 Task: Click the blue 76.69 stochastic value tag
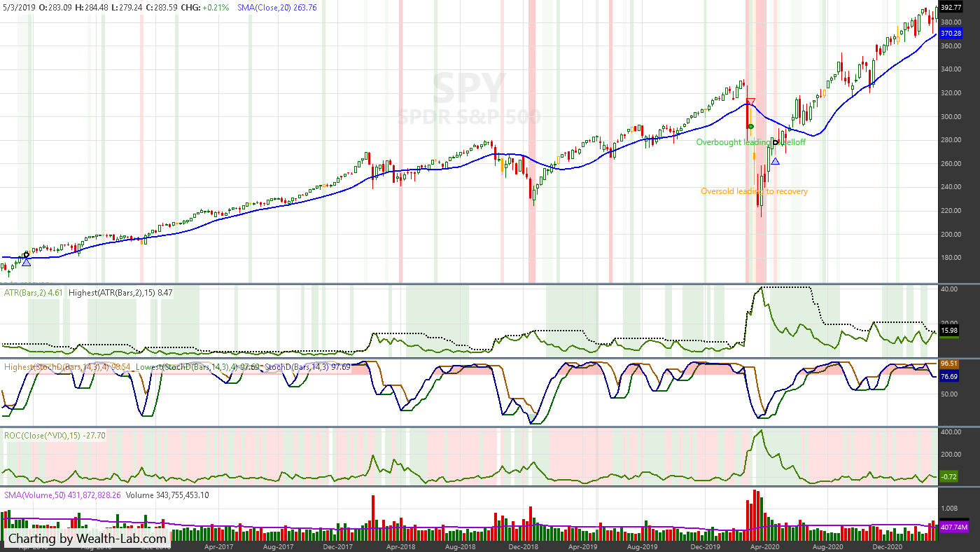(950, 377)
